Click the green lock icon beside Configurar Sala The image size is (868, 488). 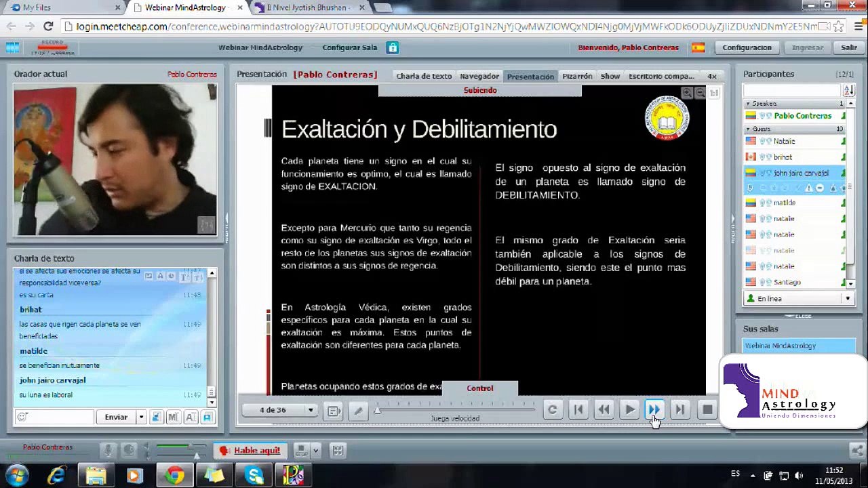point(392,47)
